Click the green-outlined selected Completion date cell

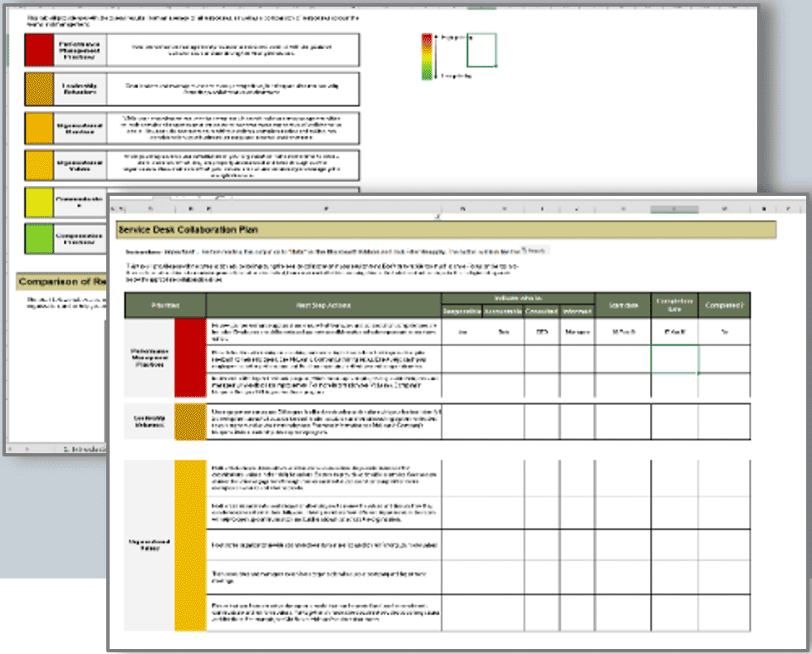[674, 359]
